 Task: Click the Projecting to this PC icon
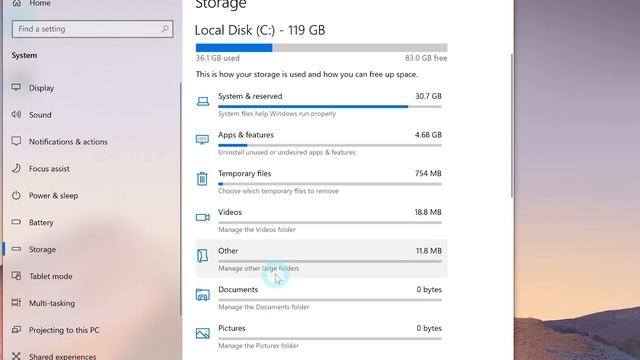pos(16,329)
